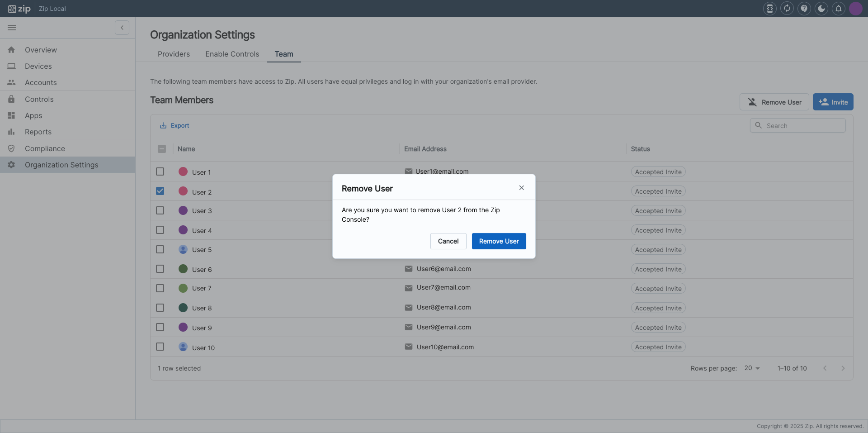Open the Rows per page dropdown

coord(752,368)
